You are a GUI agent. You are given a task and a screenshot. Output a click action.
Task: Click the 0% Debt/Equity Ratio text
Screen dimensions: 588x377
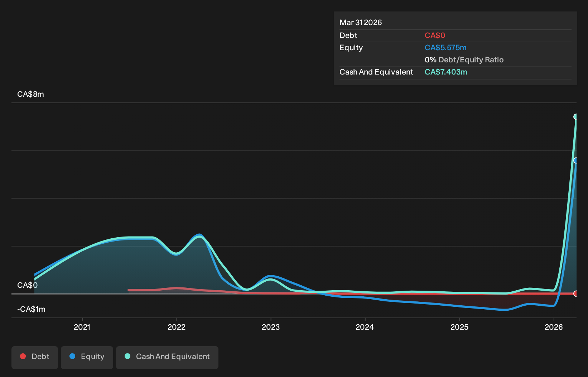tap(464, 60)
